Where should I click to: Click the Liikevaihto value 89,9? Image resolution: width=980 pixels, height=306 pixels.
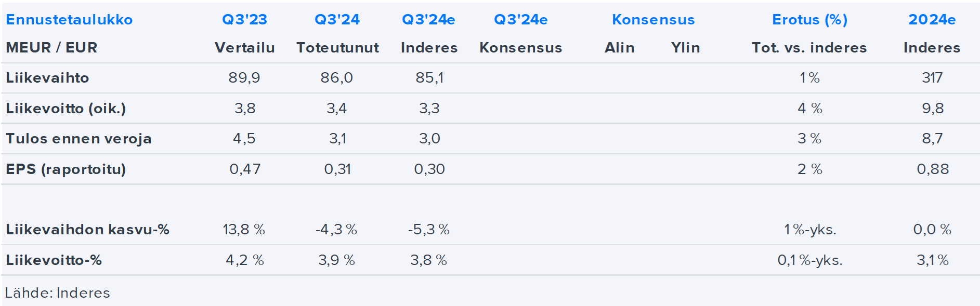tap(244, 78)
